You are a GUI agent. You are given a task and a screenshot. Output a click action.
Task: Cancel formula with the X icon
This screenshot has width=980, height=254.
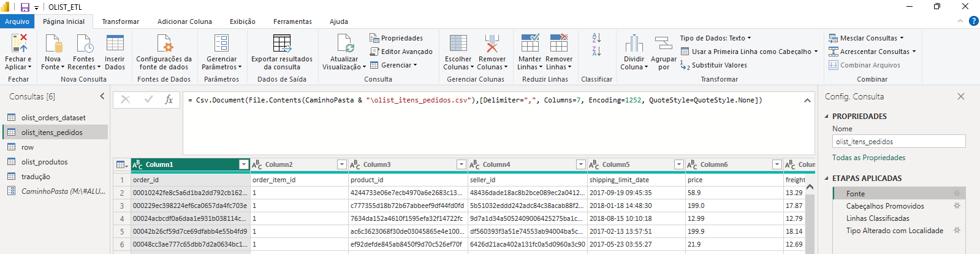(126, 99)
